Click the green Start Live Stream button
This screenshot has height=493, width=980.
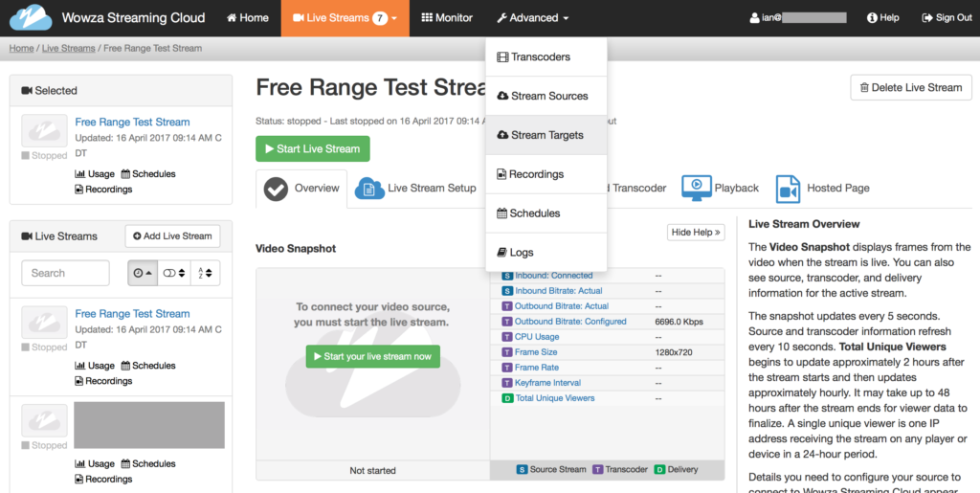(x=313, y=148)
